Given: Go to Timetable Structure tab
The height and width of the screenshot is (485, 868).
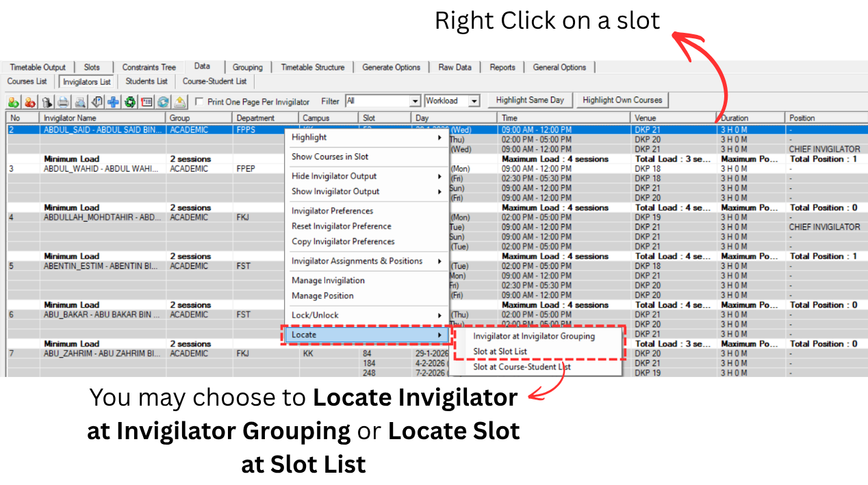Looking at the screenshot, I should (313, 67).
